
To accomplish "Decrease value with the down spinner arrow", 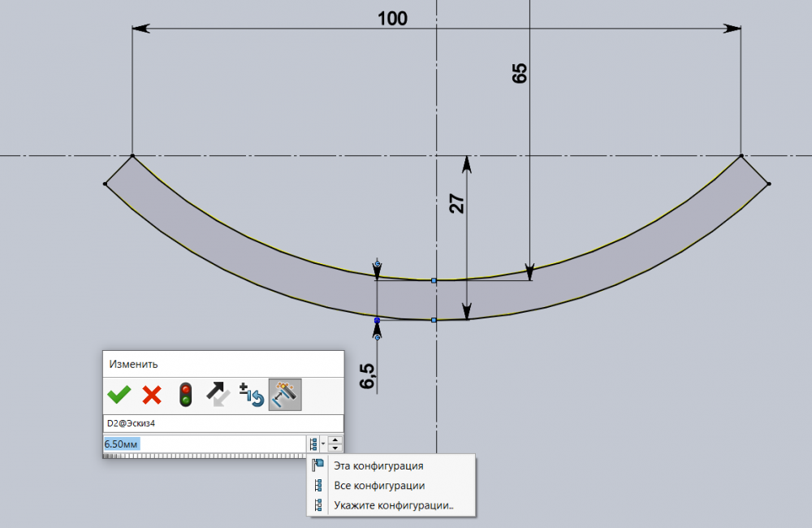I will 336,448.
